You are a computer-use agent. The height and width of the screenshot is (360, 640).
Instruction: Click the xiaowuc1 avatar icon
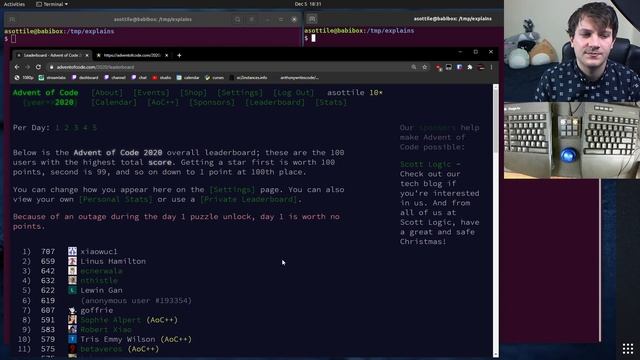(x=72, y=251)
